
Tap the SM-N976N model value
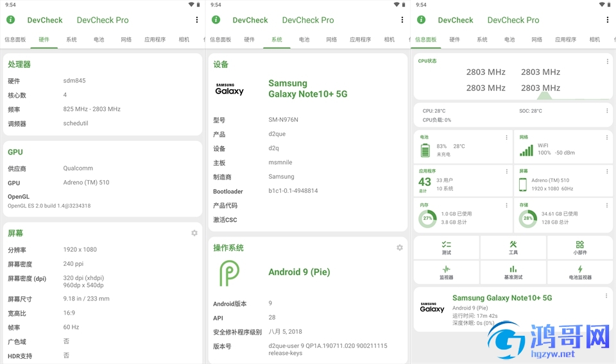point(283,120)
